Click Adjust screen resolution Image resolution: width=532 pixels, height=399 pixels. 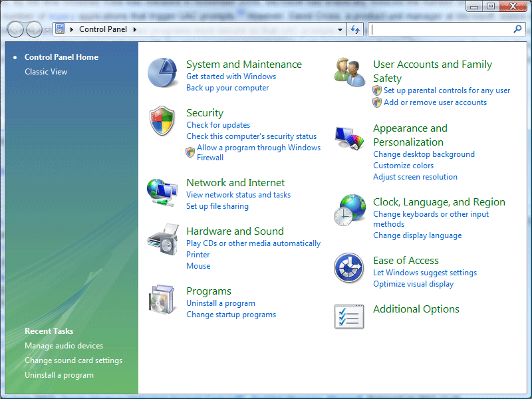click(x=415, y=177)
